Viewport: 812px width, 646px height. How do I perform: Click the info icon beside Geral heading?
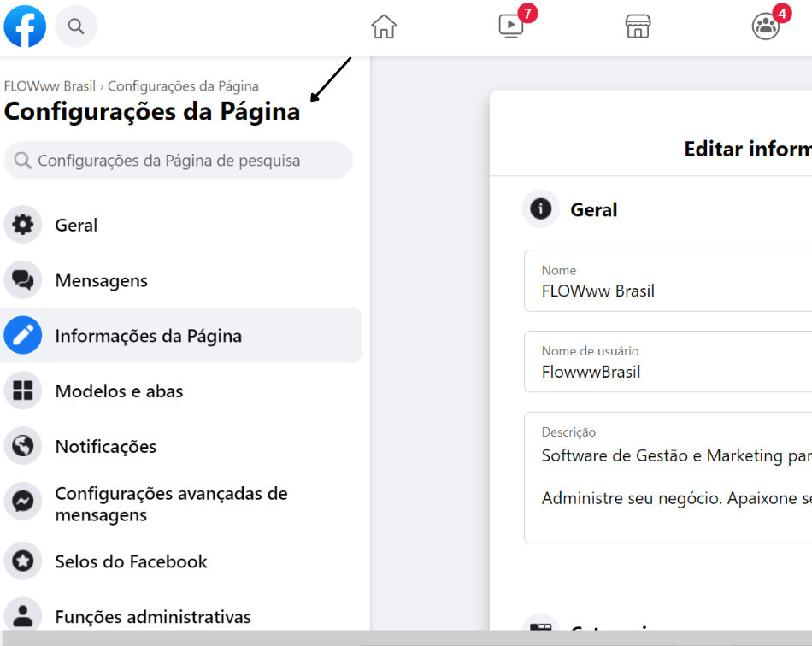point(541,209)
